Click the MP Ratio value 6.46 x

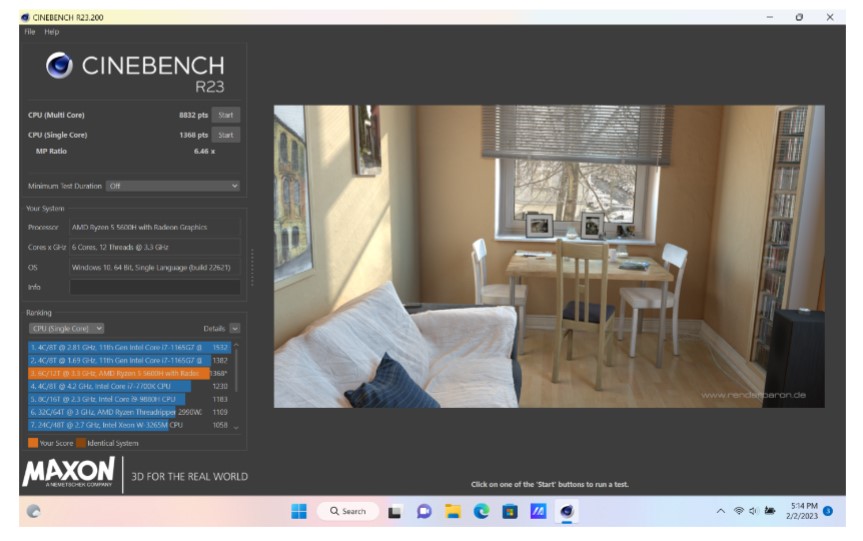pyautogui.click(x=204, y=151)
